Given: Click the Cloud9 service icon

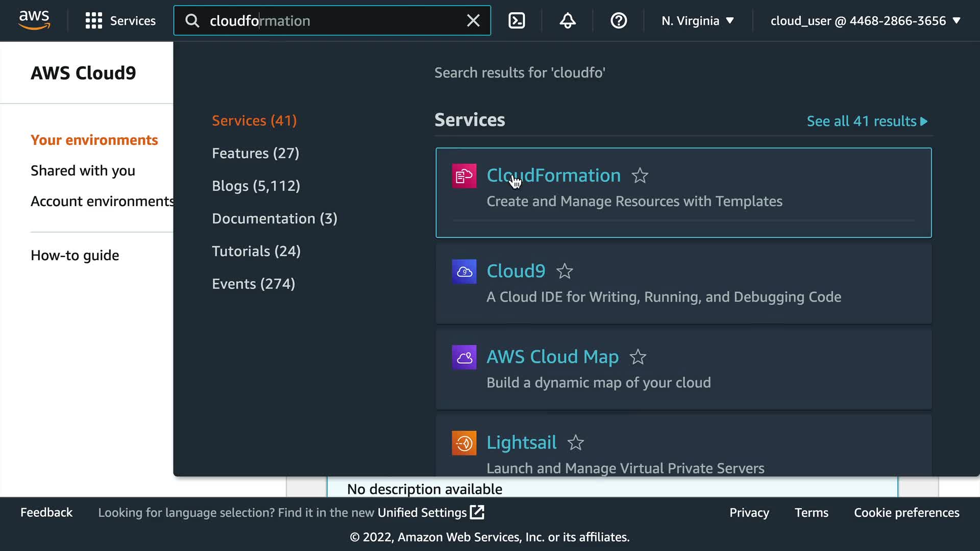Looking at the screenshot, I should click(x=464, y=271).
